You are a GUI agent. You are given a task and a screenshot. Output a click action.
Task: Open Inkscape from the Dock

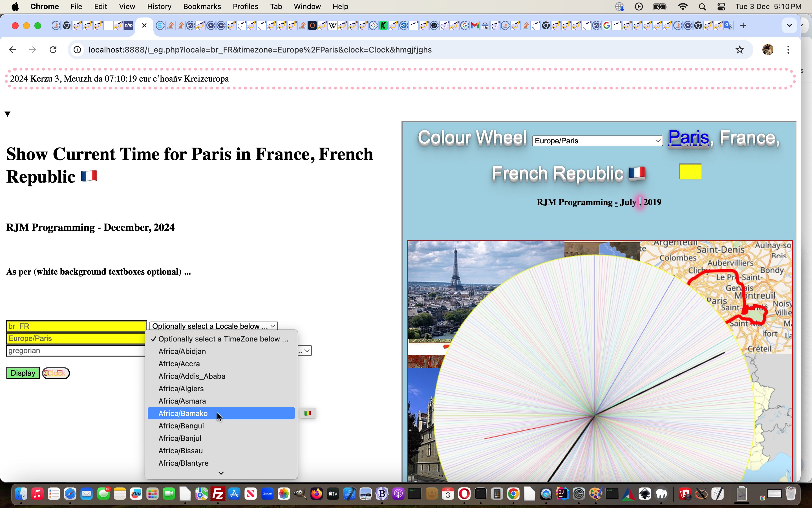(x=645, y=494)
